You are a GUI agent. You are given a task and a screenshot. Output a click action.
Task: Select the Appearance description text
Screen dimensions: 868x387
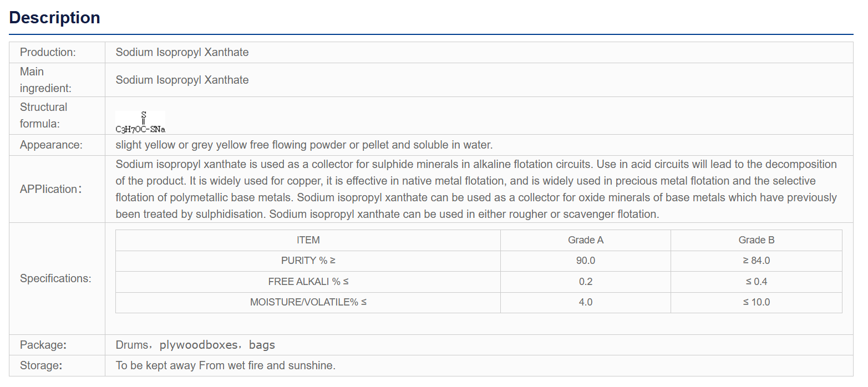point(304,145)
